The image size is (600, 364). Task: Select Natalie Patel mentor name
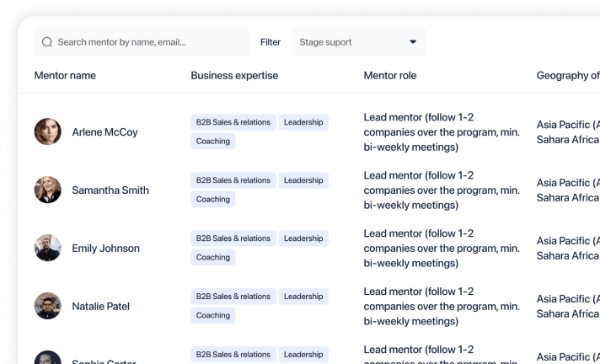[101, 307]
